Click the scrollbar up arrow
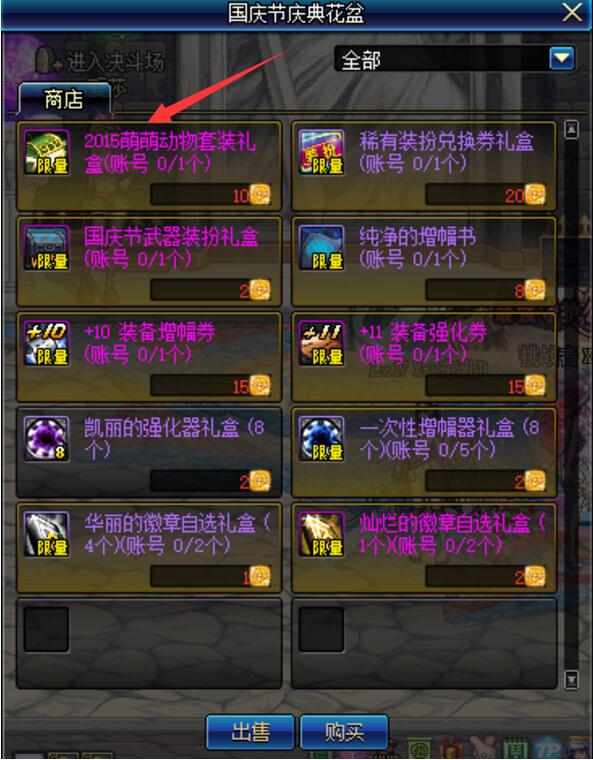Viewport: 593px width, 760px height. pos(572,129)
